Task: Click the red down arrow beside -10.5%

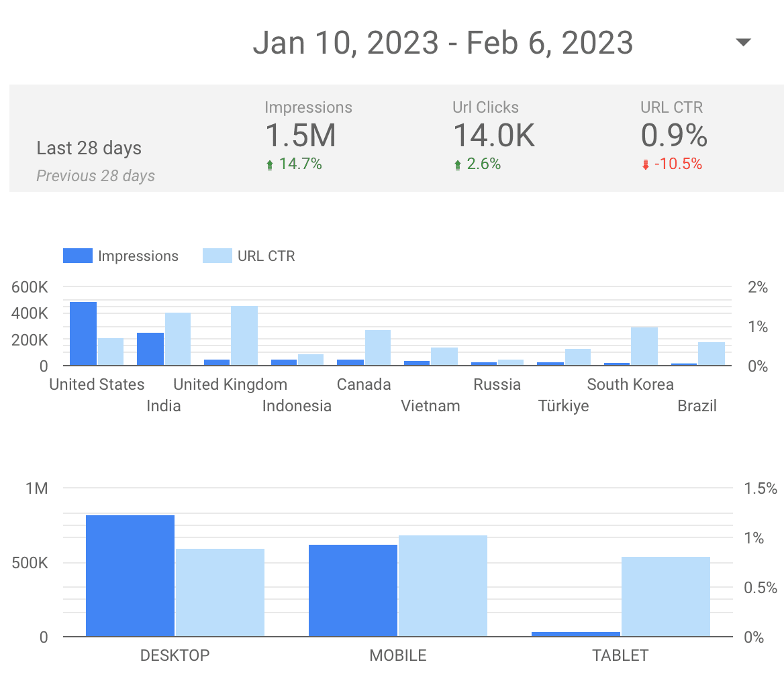Action: point(646,164)
